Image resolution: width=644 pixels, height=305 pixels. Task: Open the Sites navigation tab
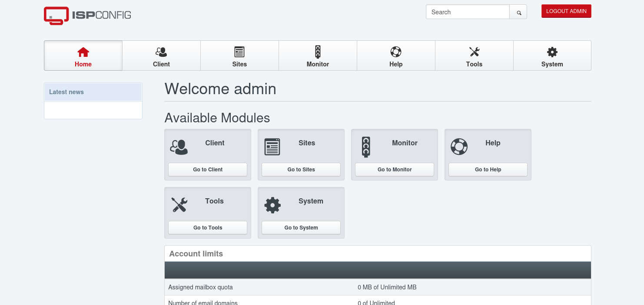pos(239,56)
